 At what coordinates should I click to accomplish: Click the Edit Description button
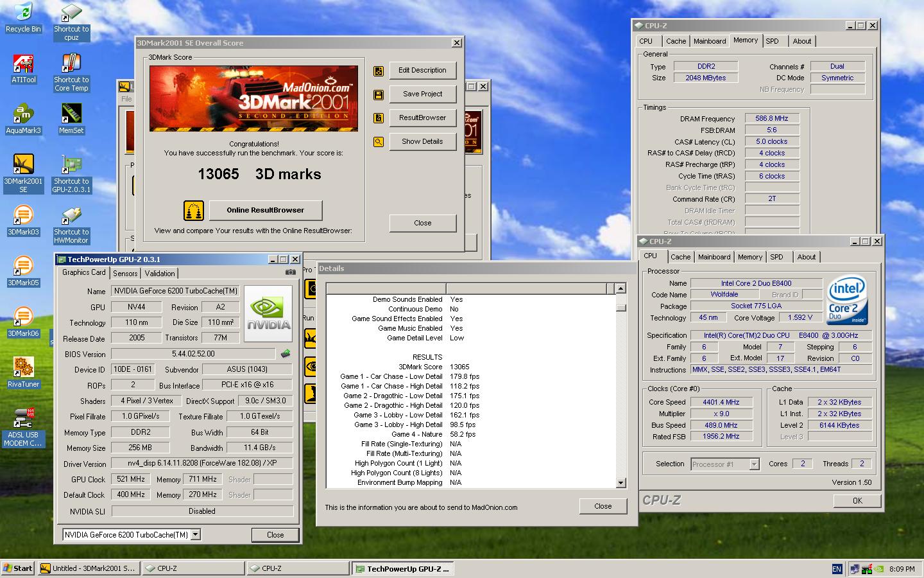[x=422, y=70]
